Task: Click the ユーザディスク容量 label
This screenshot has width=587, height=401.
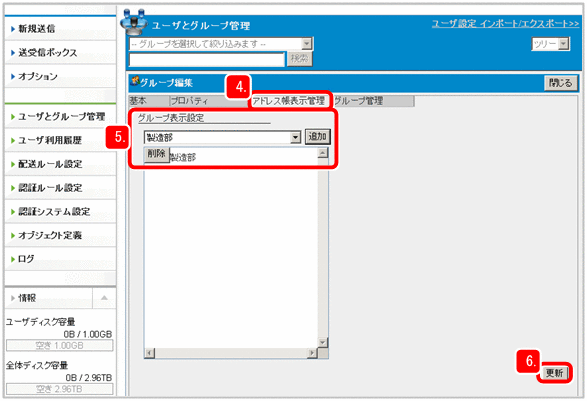Action: 40,322
